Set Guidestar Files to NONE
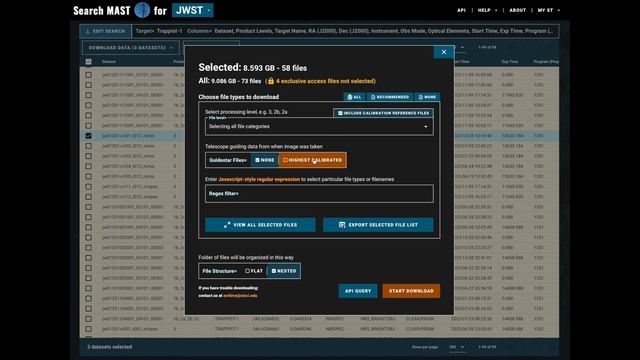 (x=264, y=160)
